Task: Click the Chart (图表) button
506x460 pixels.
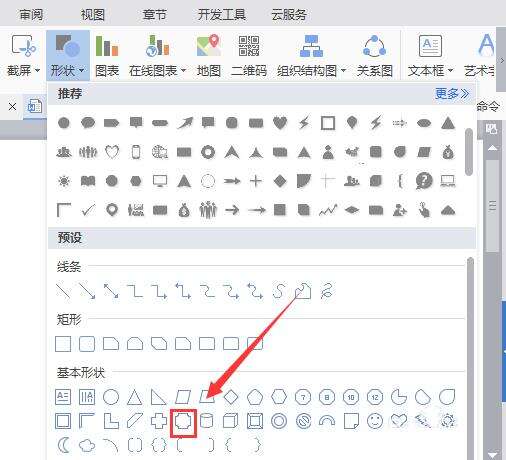Action: tap(107, 56)
